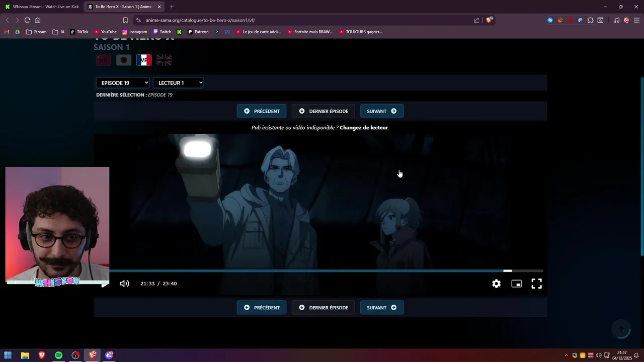644x362 pixels.
Task: Open the IA bookmarks folder
Action: point(58,32)
